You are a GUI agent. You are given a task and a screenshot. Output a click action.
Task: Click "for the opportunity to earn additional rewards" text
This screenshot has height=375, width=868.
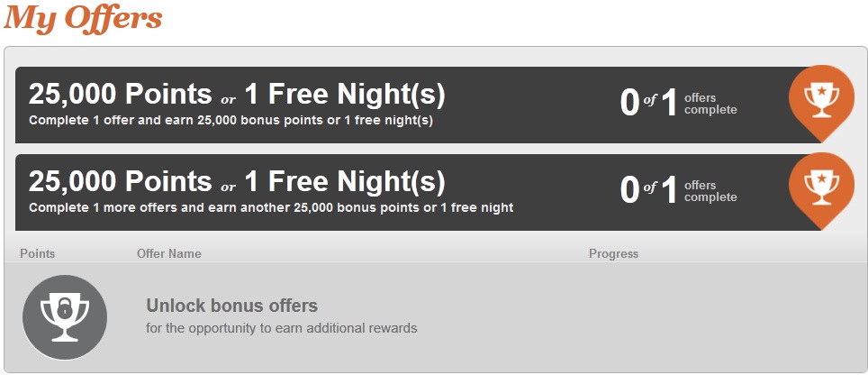281,328
